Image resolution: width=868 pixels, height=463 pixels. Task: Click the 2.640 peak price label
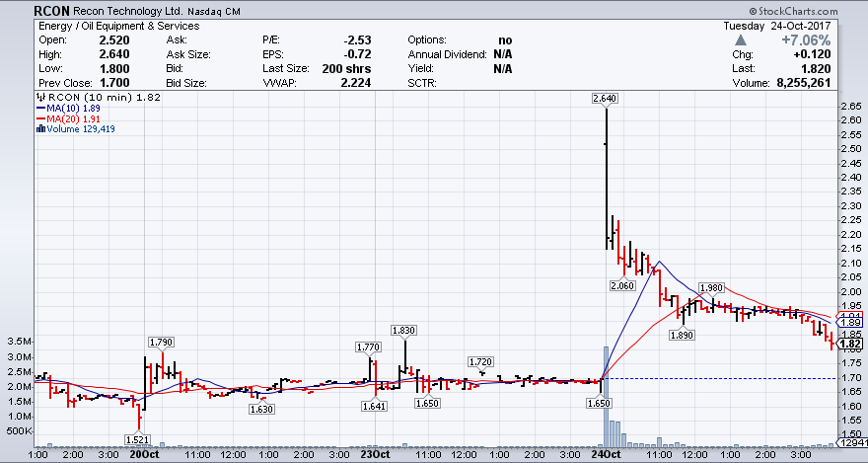pos(605,98)
